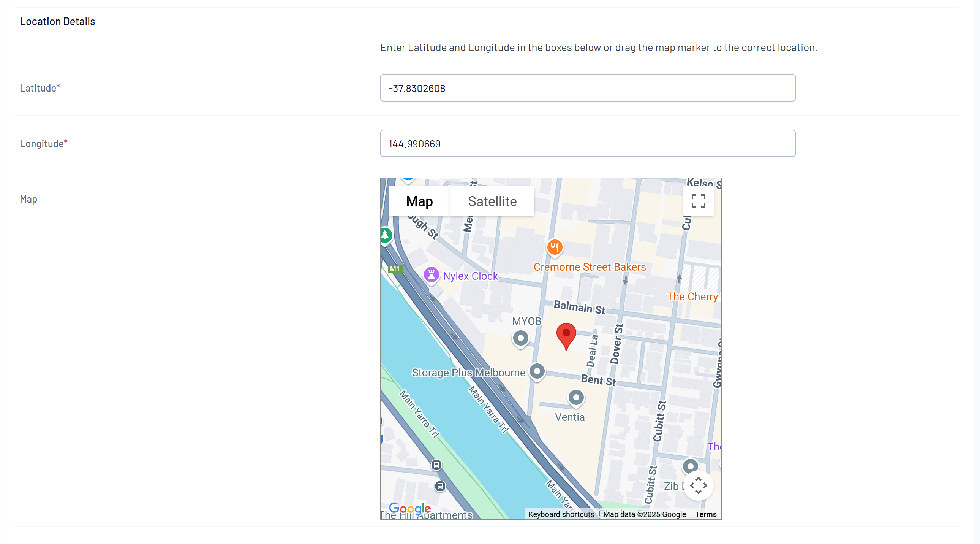The image size is (980, 544).
Task: Click the M1 highway shield
Action: [395, 269]
